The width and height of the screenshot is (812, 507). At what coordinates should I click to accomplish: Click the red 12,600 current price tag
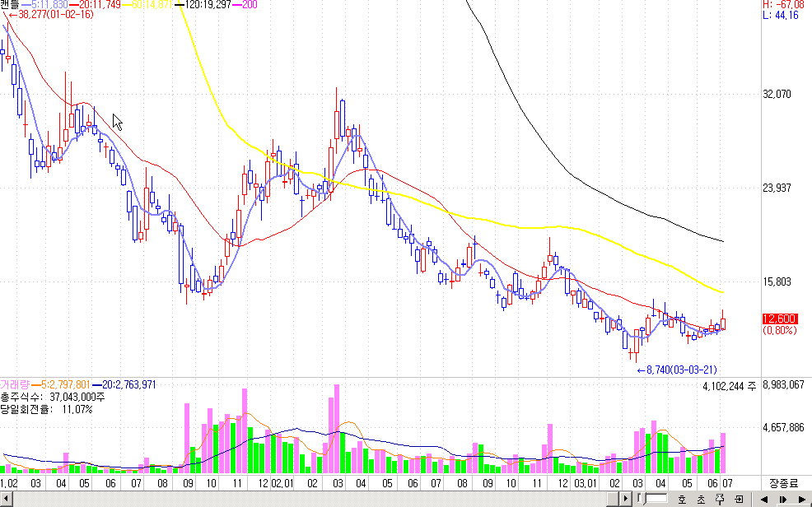779,319
